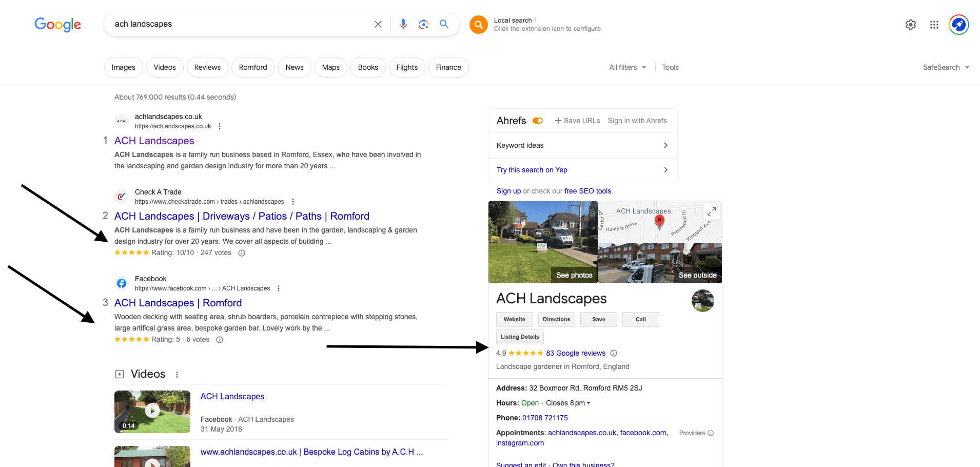Select the Videos filter tab
980x467 pixels.
[165, 67]
